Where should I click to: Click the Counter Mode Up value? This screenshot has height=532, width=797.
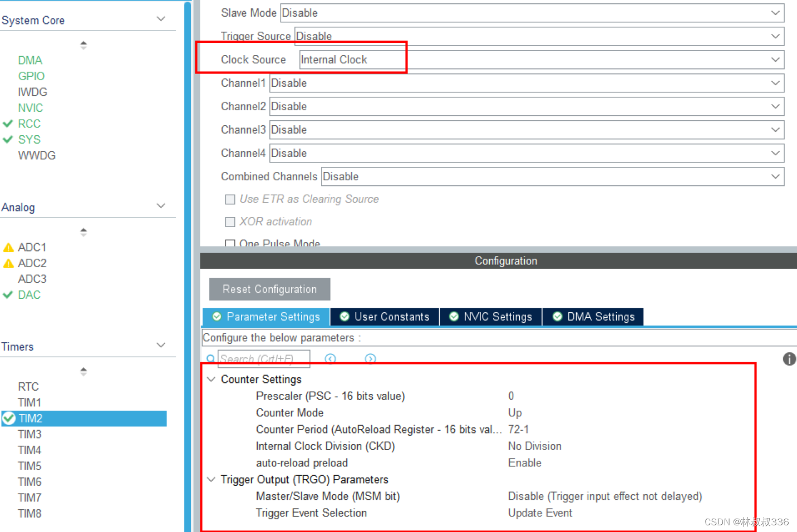tap(515, 413)
